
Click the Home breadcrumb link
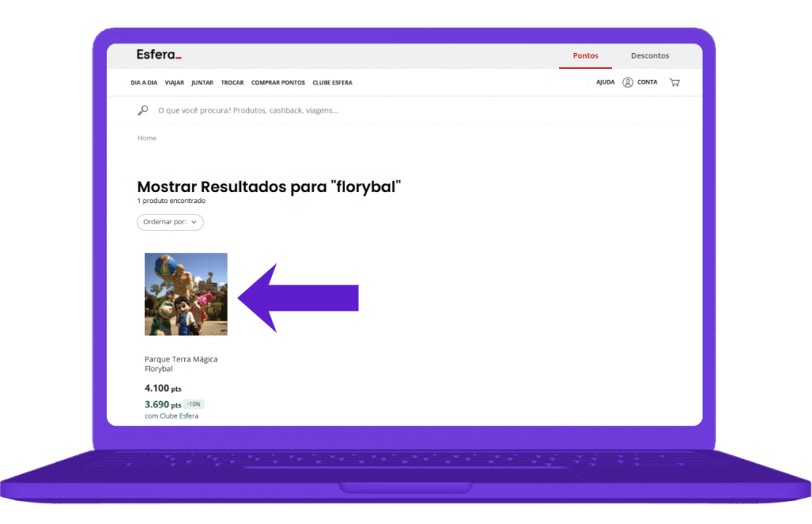tap(147, 138)
